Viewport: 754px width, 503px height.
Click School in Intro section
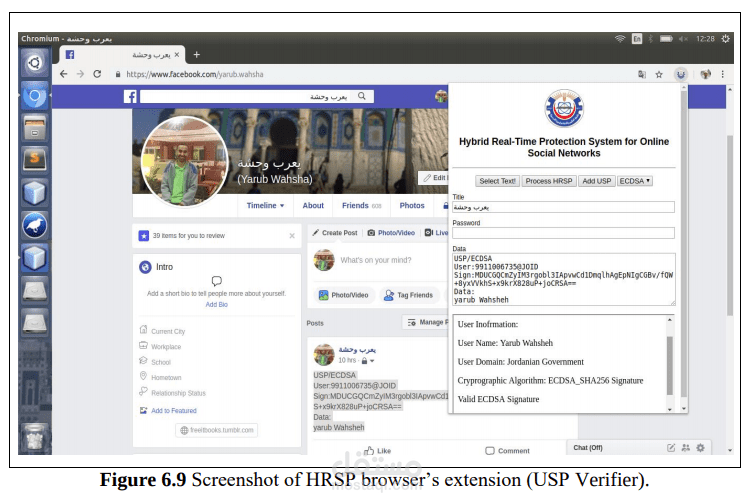coord(161,362)
